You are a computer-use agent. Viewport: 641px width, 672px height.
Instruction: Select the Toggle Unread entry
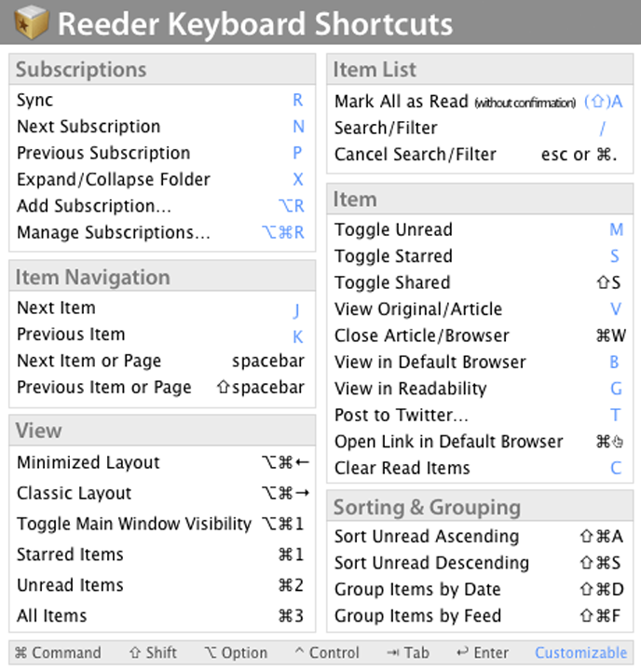coord(393,230)
